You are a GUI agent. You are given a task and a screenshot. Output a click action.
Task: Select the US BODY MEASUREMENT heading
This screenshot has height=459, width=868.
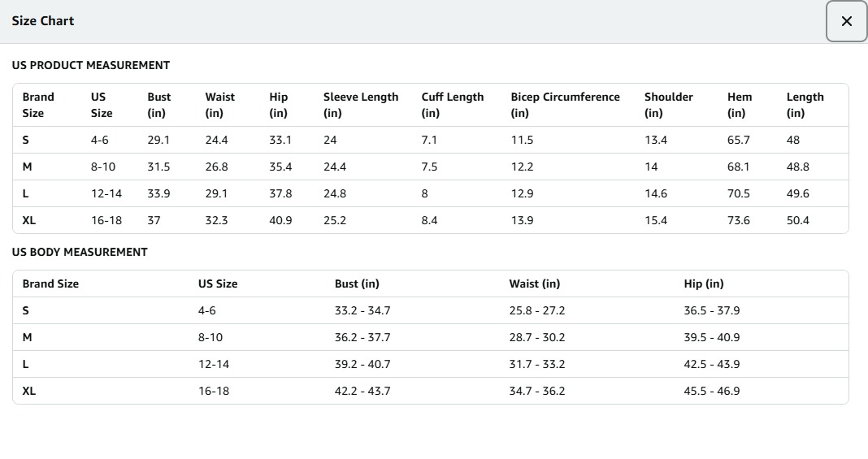80,252
